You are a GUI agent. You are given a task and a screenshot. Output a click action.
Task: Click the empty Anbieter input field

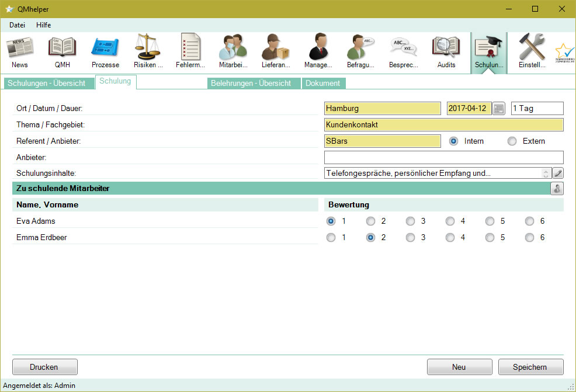[443, 157]
